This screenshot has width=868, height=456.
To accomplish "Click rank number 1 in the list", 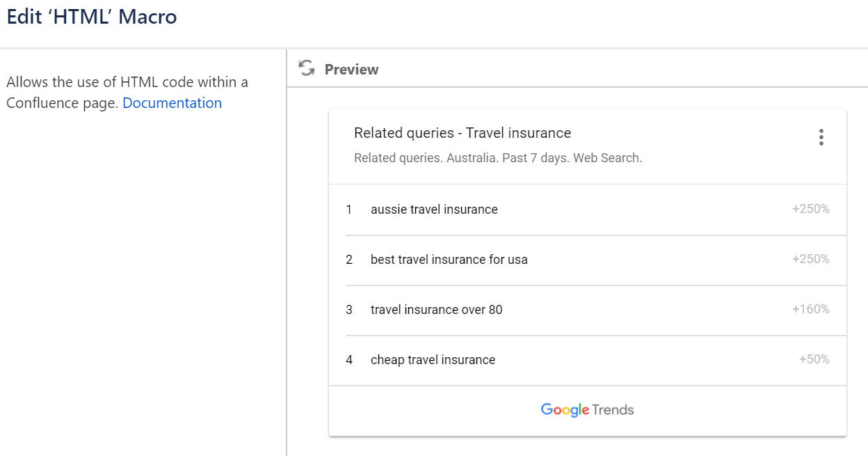I will pyautogui.click(x=349, y=210).
